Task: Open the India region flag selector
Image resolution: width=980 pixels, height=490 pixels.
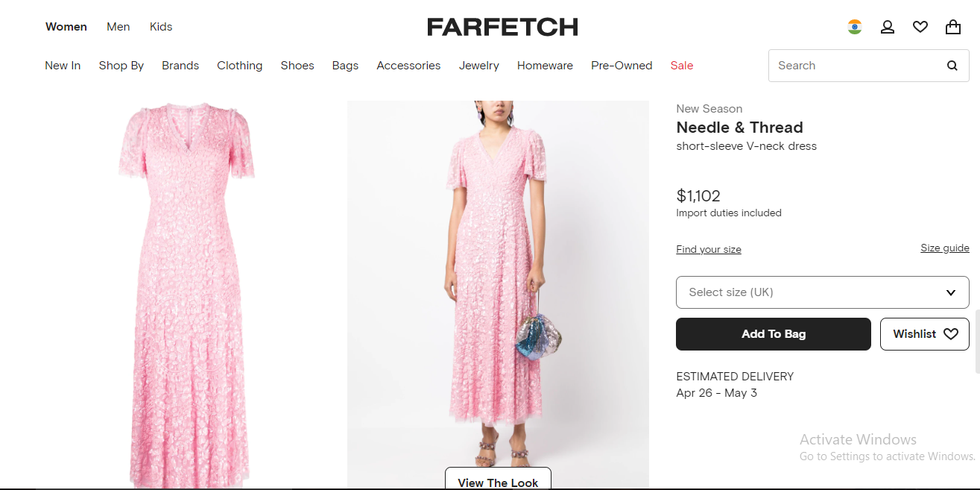Action: click(x=855, y=27)
